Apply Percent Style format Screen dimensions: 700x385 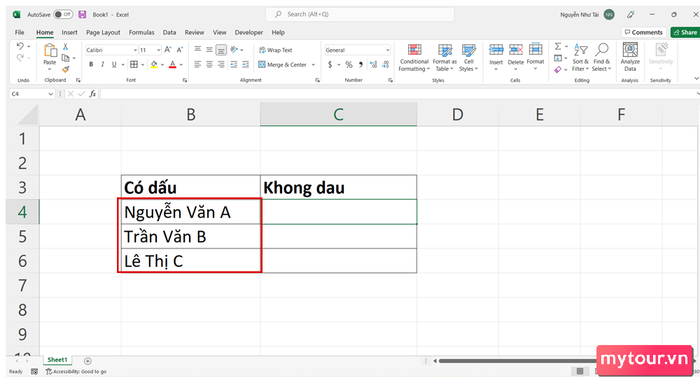[349, 65]
